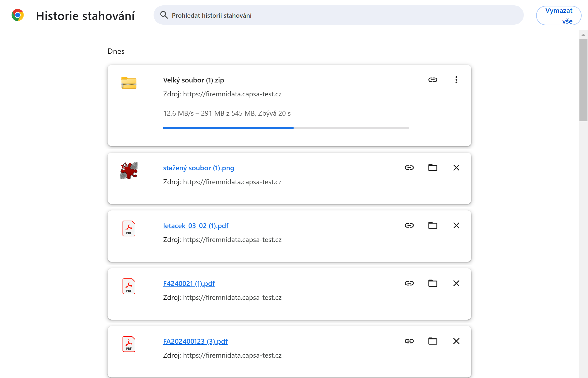This screenshot has height=378, width=588.
Task: Copy download link for Velký soubor (1).zip
Action: 433,80
